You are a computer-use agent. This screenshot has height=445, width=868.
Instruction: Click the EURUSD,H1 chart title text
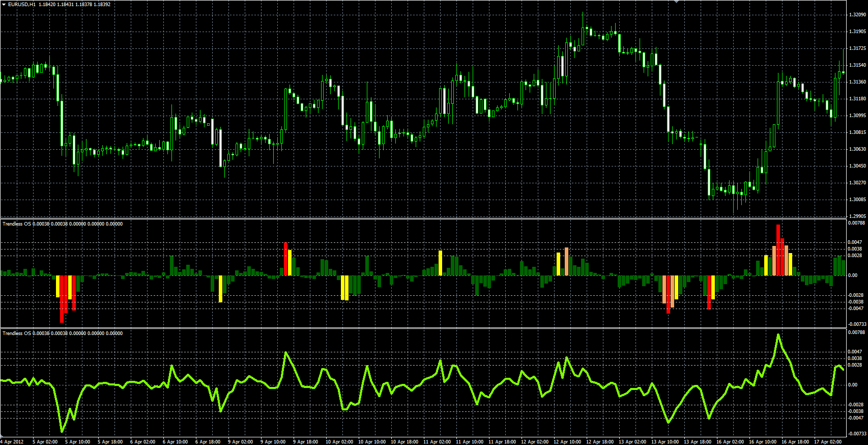22,4
